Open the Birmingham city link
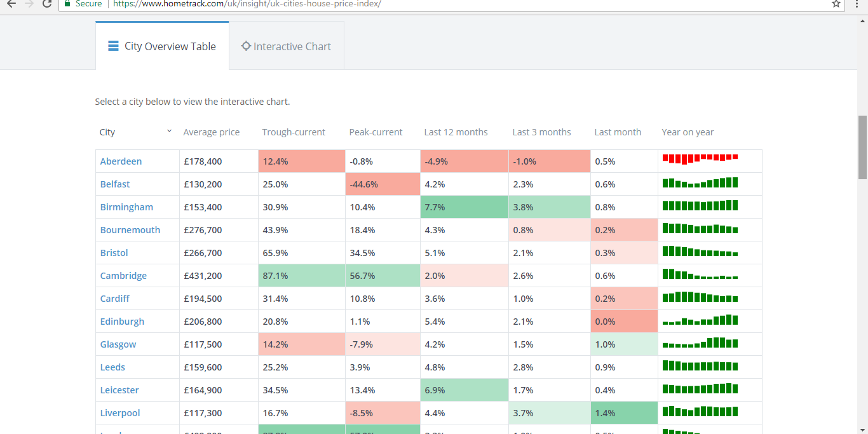 [x=126, y=207]
